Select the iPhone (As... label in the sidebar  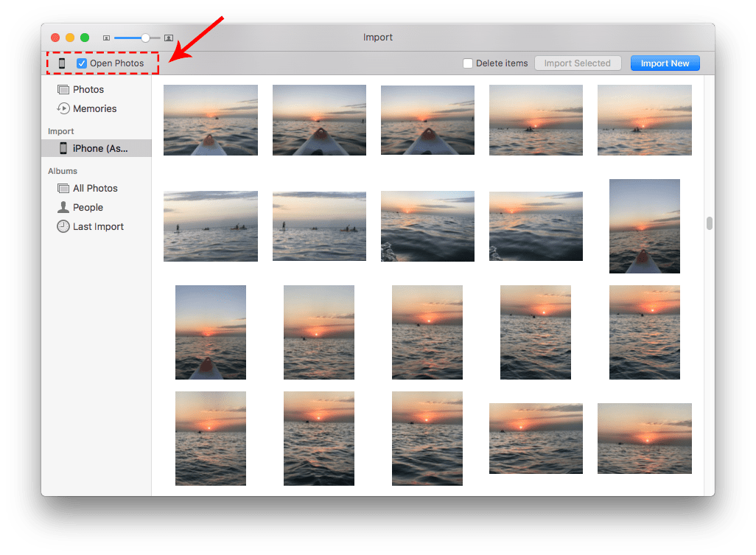point(100,148)
